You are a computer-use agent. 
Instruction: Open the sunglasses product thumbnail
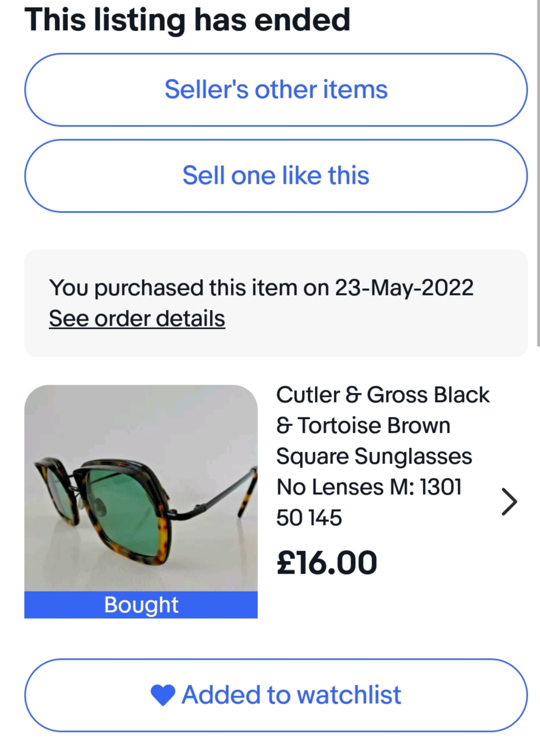coord(141,501)
